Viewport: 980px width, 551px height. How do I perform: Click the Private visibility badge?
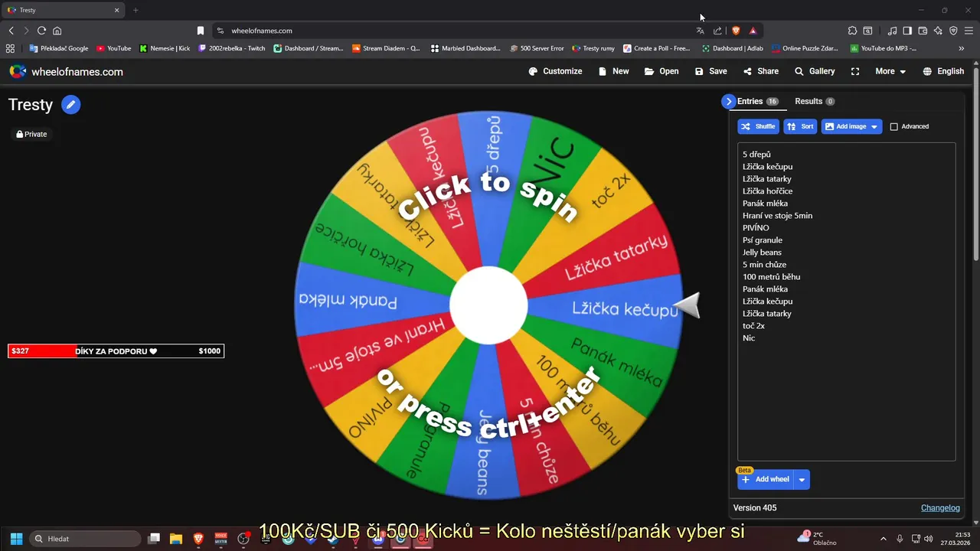[32, 134]
